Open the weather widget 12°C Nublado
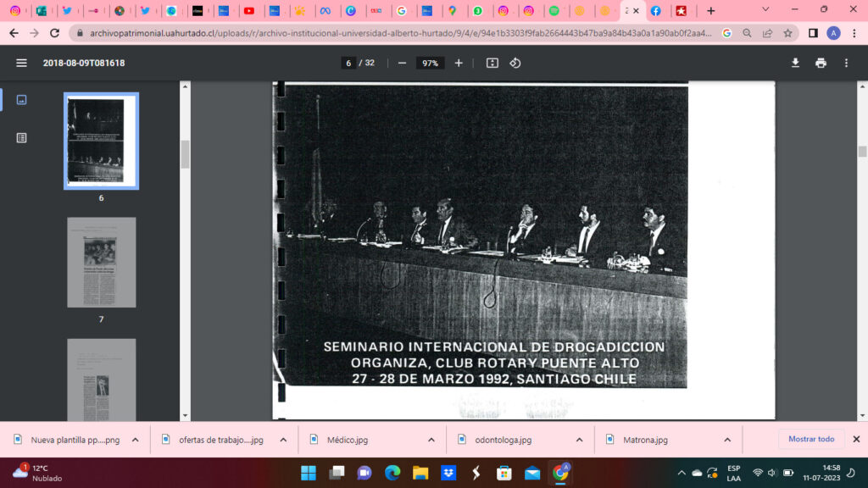The width and height of the screenshot is (868, 488). [37, 473]
